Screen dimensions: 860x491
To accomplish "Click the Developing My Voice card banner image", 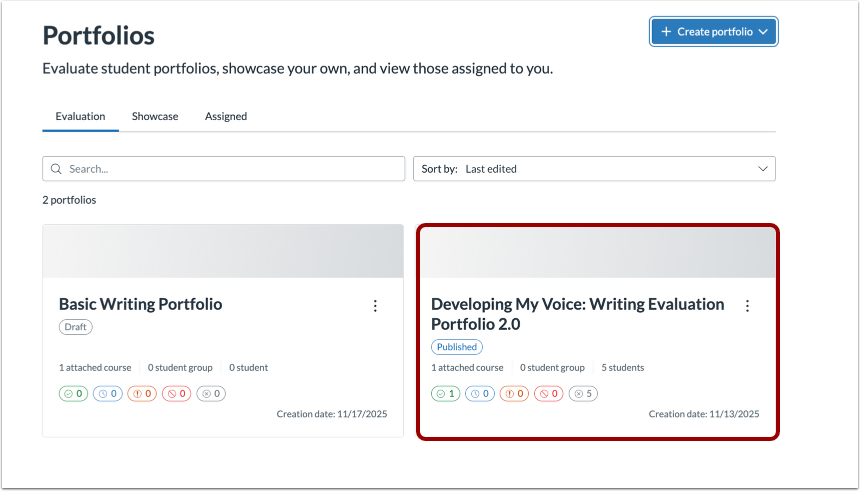I will (597, 252).
